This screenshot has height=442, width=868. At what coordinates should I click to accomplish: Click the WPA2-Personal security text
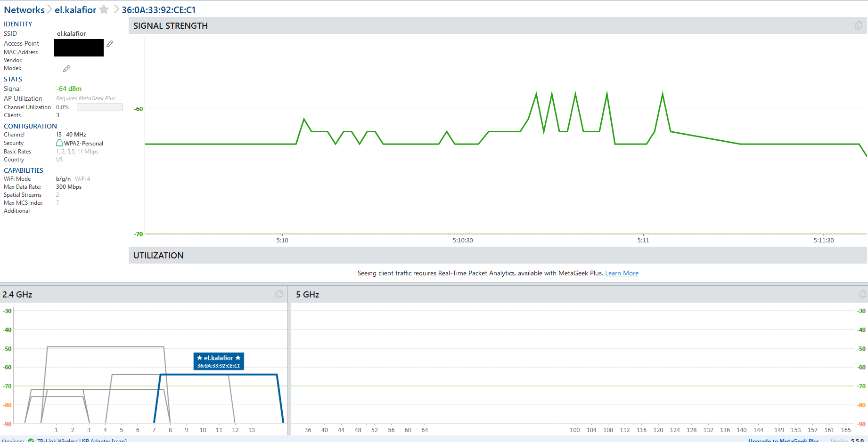click(83, 144)
